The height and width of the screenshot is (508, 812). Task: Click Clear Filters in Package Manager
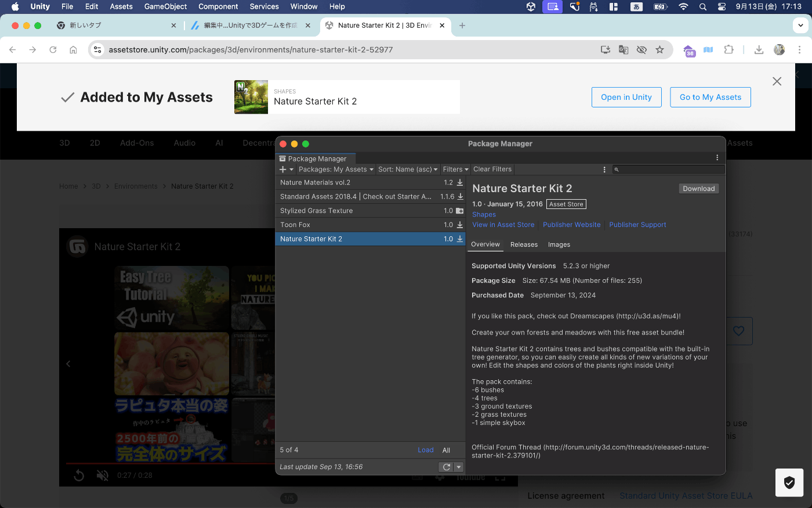[492, 170]
